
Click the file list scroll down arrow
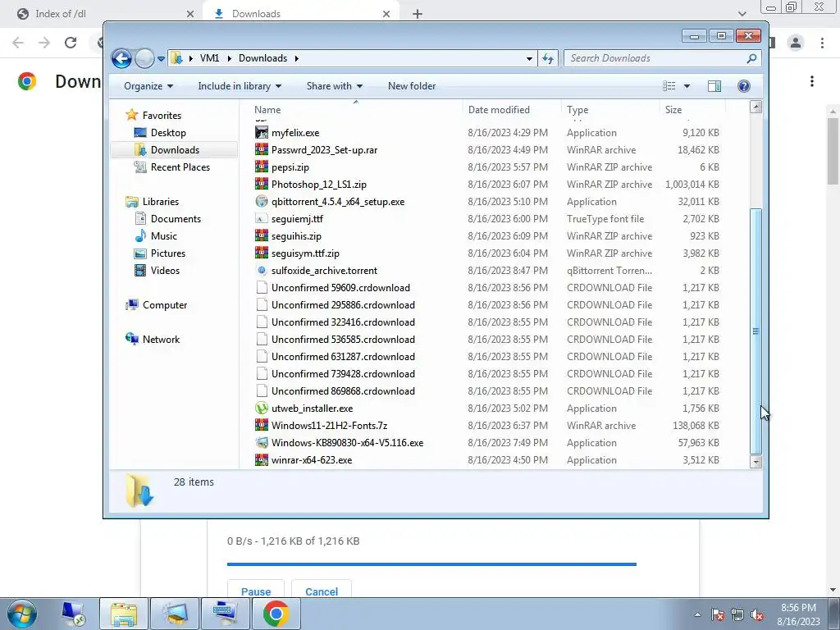click(756, 462)
